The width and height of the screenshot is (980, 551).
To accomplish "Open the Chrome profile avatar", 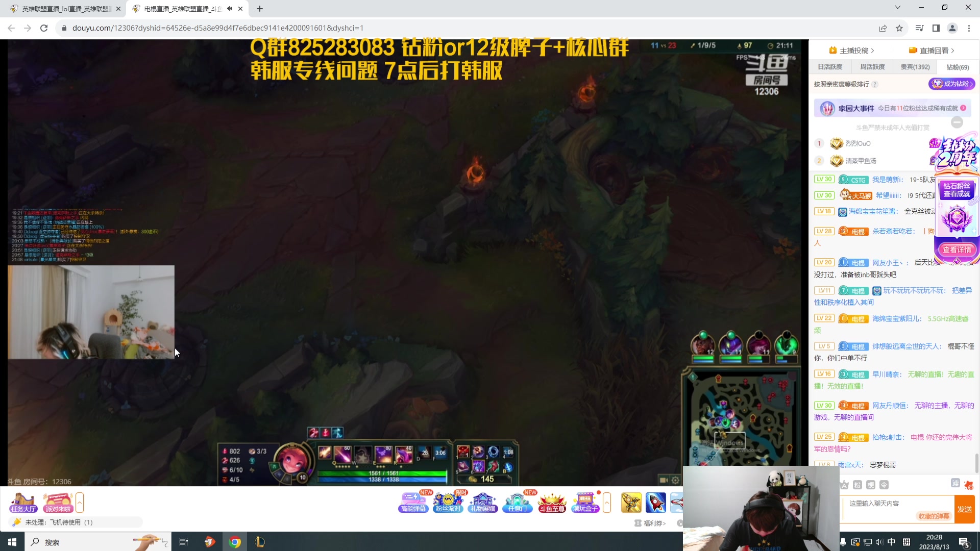I will (x=952, y=28).
